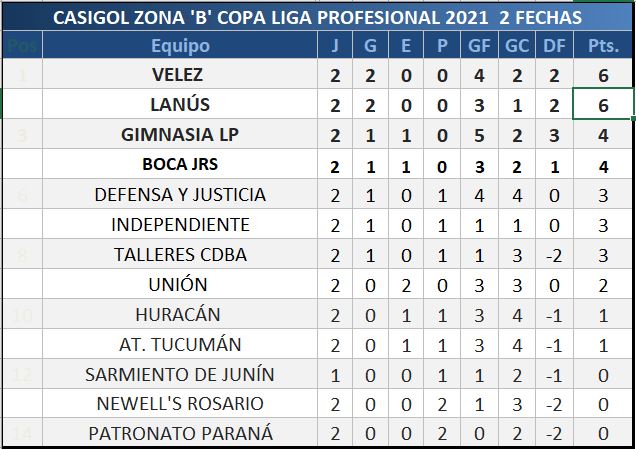Select GIMNASIA LP goals-for cell showing 5

tap(479, 134)
